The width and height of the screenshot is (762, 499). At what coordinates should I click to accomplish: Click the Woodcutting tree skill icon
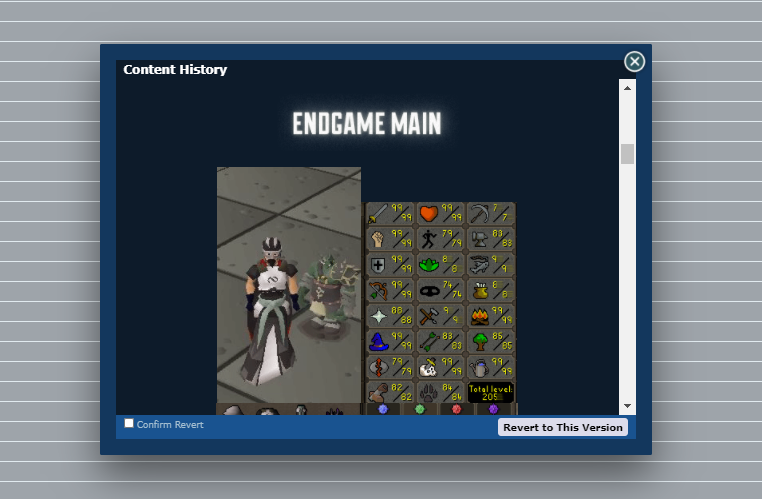[x=479, y=342]
